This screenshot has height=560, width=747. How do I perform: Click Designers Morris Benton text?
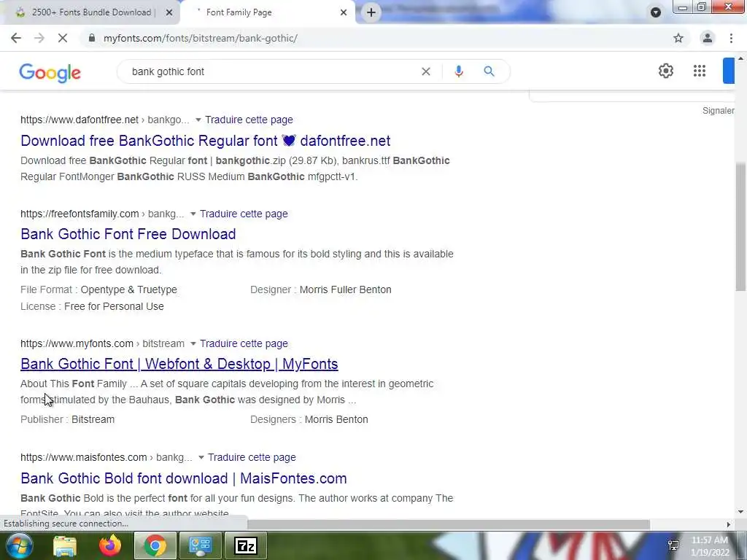pos(309,419)
